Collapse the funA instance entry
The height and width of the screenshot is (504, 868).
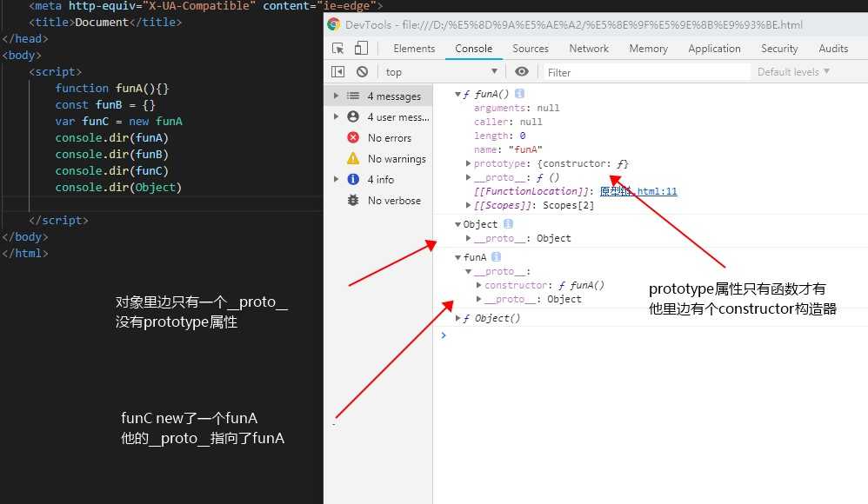[457, 257]
